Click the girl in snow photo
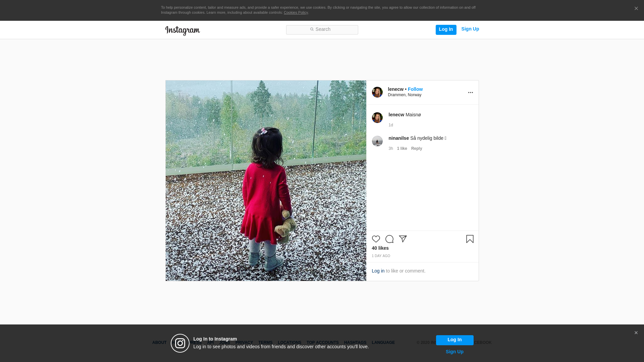This screenshot has height=362, width=644. 266,180
